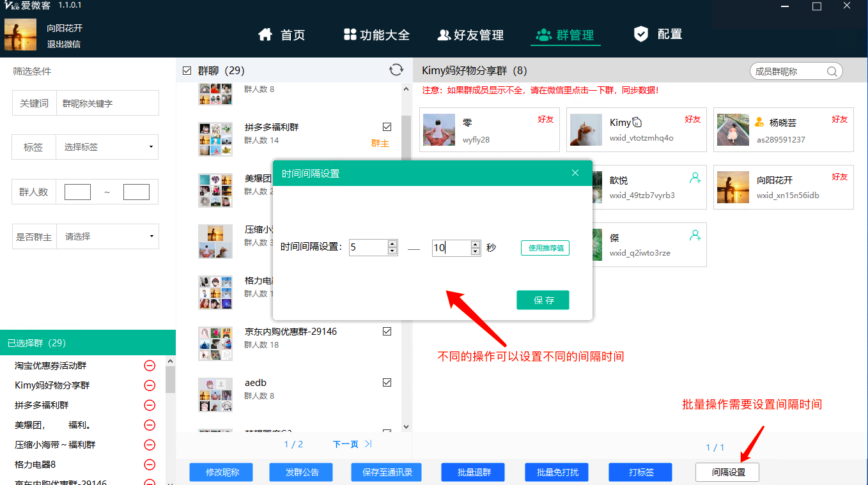Increase the maximum interval value 10
This screenshot has width=868, height=485.
pyautogui.click(x=475, y=243)
